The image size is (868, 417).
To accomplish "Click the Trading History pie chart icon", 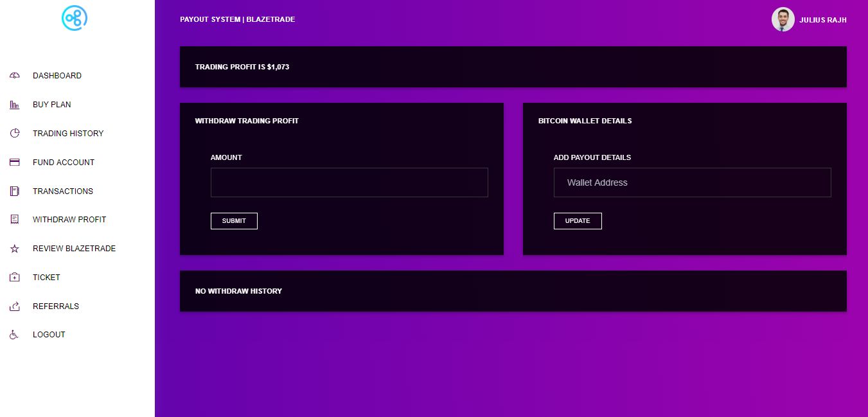I will [x=15, y=134].
